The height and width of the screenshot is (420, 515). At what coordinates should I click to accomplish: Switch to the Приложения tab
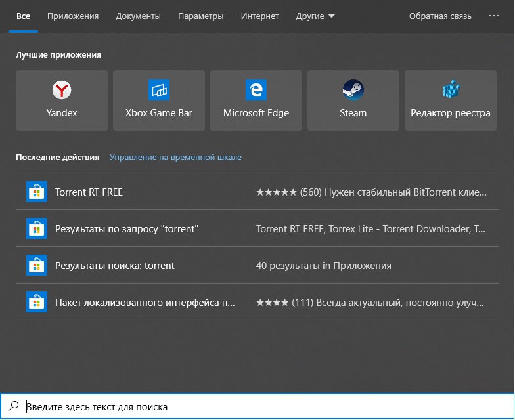73,16
